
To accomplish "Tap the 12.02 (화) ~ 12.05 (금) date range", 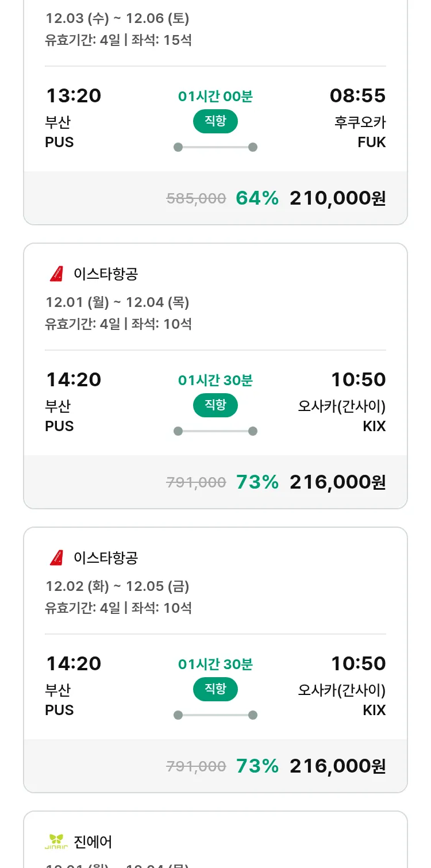I will [117, 586].
